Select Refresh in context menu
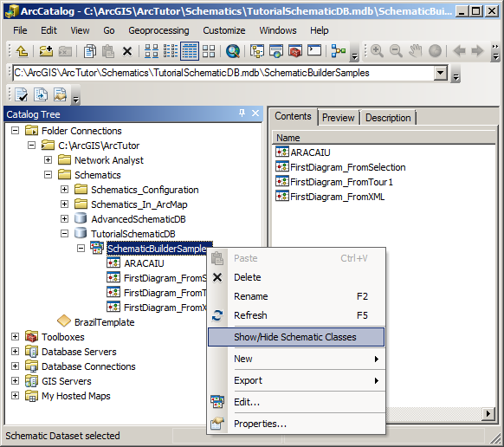This screenshot has height=447, width=504. click(x=296, y=315)
